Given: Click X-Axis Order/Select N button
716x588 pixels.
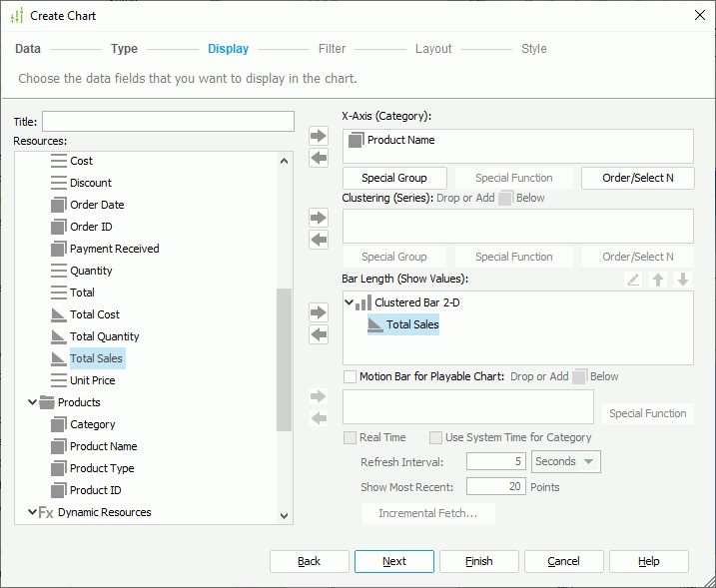Looking at the screenshot, I should coord(638,178).
